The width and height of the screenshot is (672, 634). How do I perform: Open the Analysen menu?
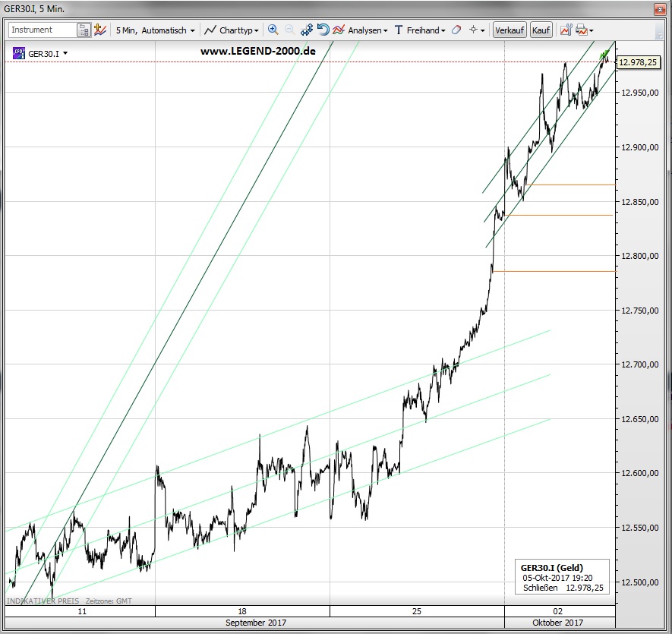click(361, 30)
